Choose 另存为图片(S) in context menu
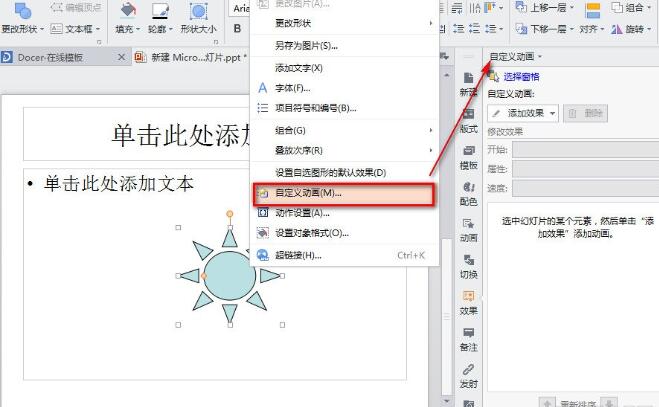 coord(345,45)
